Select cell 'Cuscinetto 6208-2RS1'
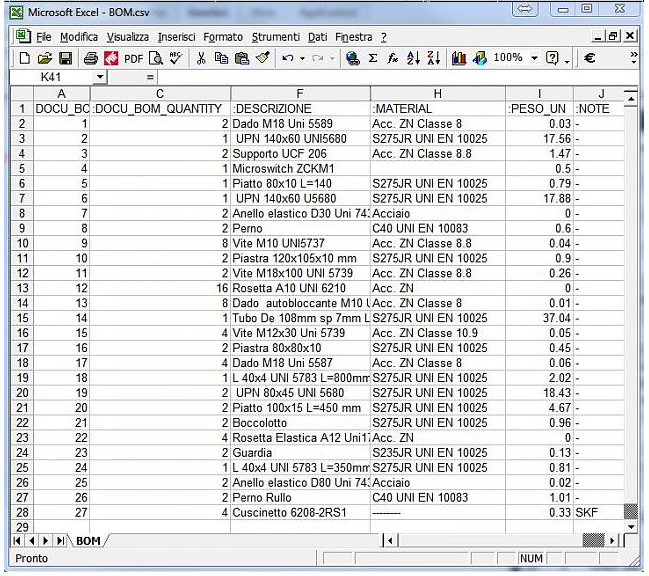Viewport: 649px width, 576px height. click(x=300, y=513)
